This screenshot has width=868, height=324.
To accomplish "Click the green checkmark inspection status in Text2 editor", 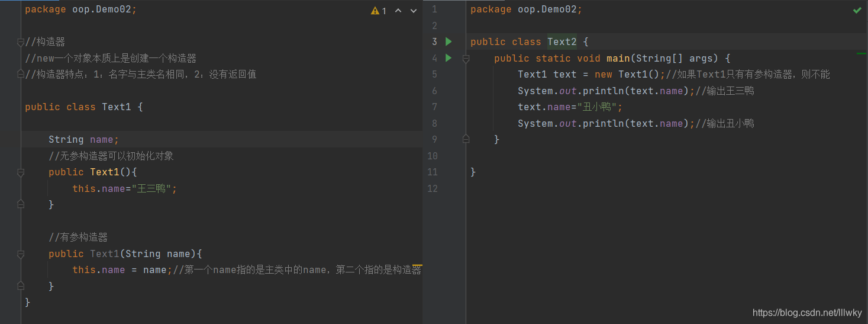I will click(x=857, y=11).
